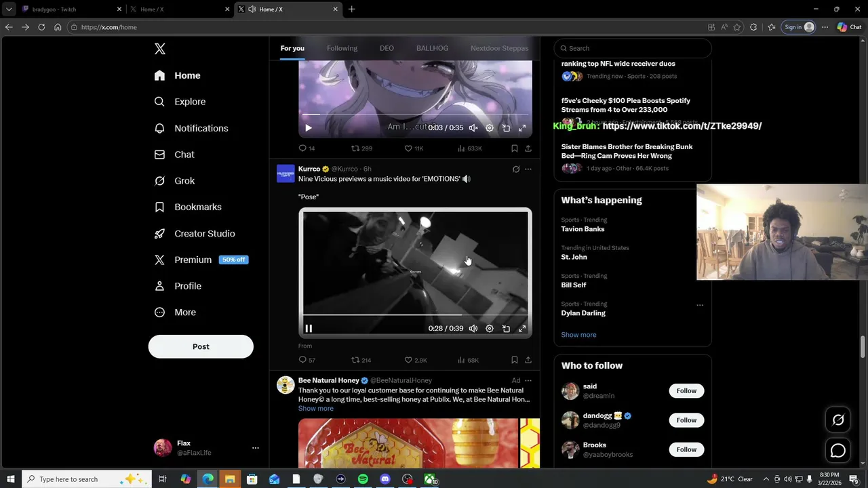This screenshot has height=488, width=868.
Task: Open settings gear on Nine Vicious video
Action: click(490, 329)
